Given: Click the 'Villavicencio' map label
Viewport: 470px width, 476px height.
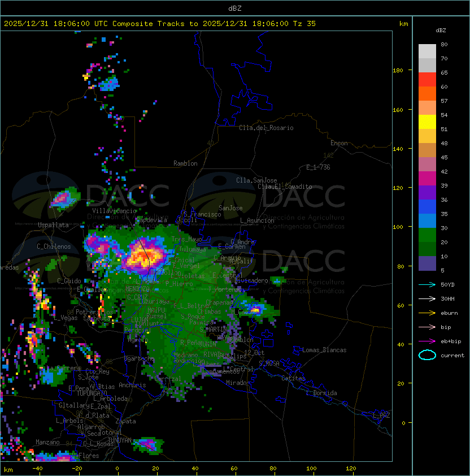Looking at the screenshot, I should (x=115, y=211).
